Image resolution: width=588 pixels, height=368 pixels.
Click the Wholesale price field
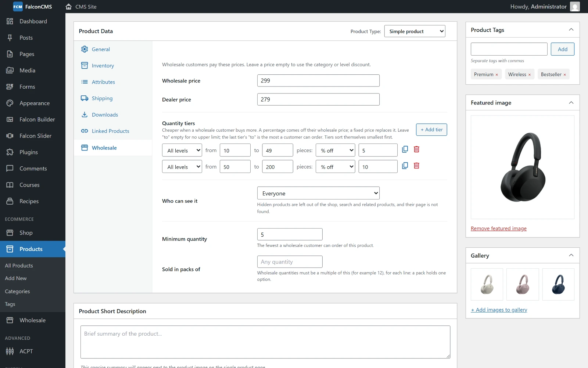click(318, 81)
